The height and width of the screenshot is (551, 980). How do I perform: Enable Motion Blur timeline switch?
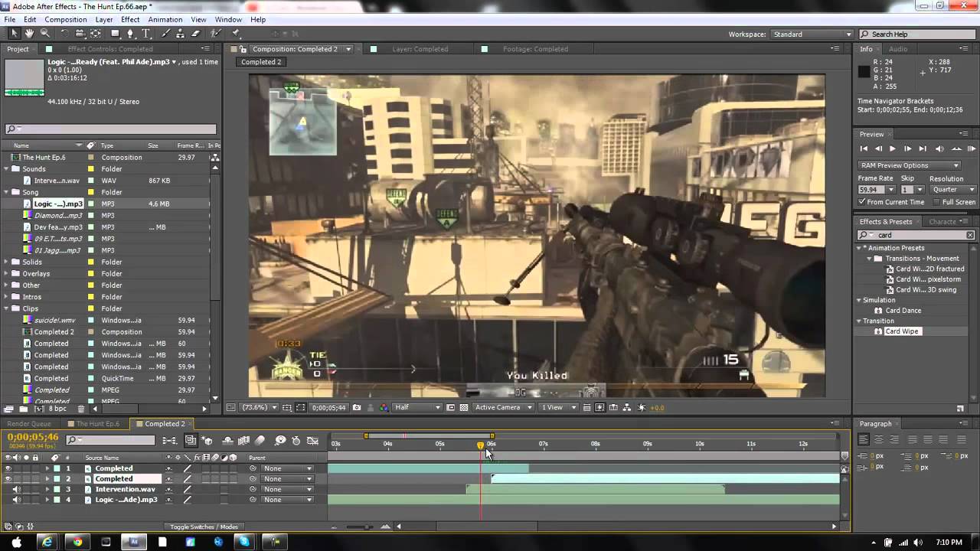point(260,440)
